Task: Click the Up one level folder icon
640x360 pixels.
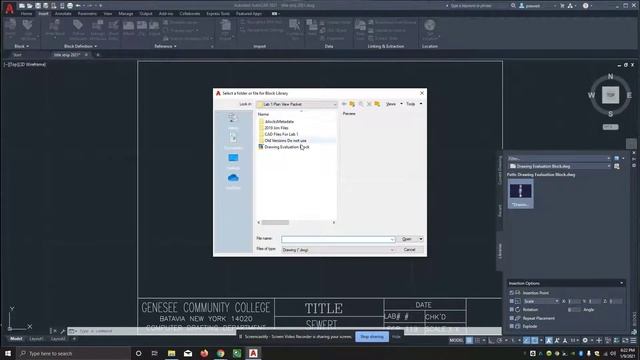Action: click(x=352, y=104)
